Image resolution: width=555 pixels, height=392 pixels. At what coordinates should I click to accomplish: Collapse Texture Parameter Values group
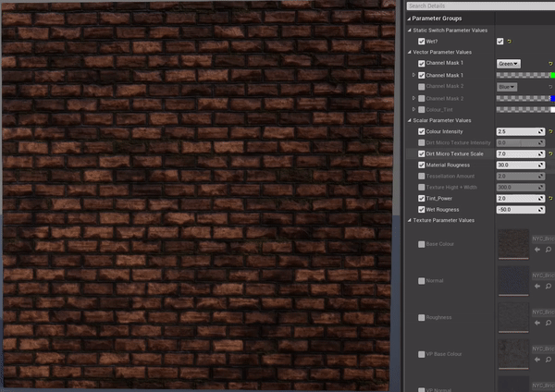pos(410,220)
